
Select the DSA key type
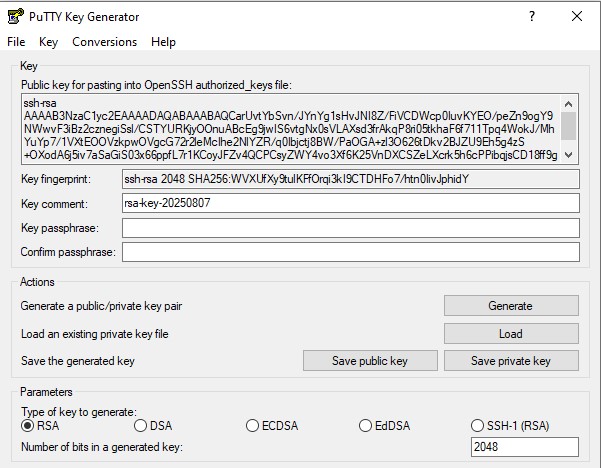tap(141, 426)
